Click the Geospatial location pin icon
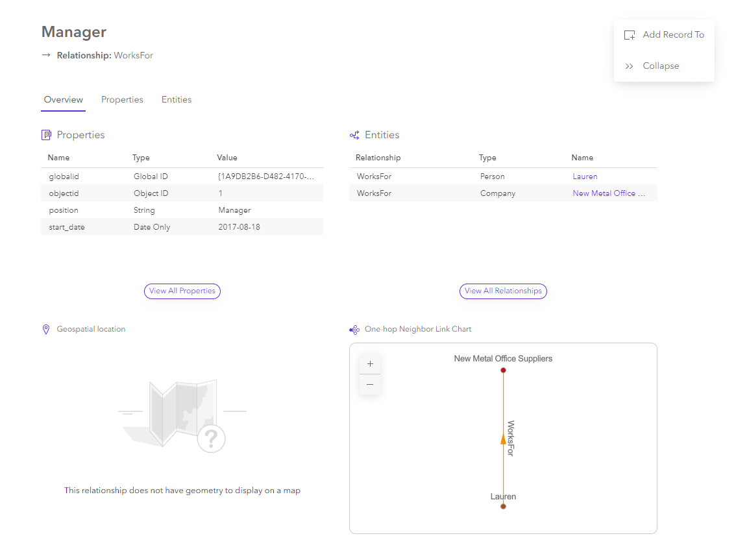 coord(45,329)
